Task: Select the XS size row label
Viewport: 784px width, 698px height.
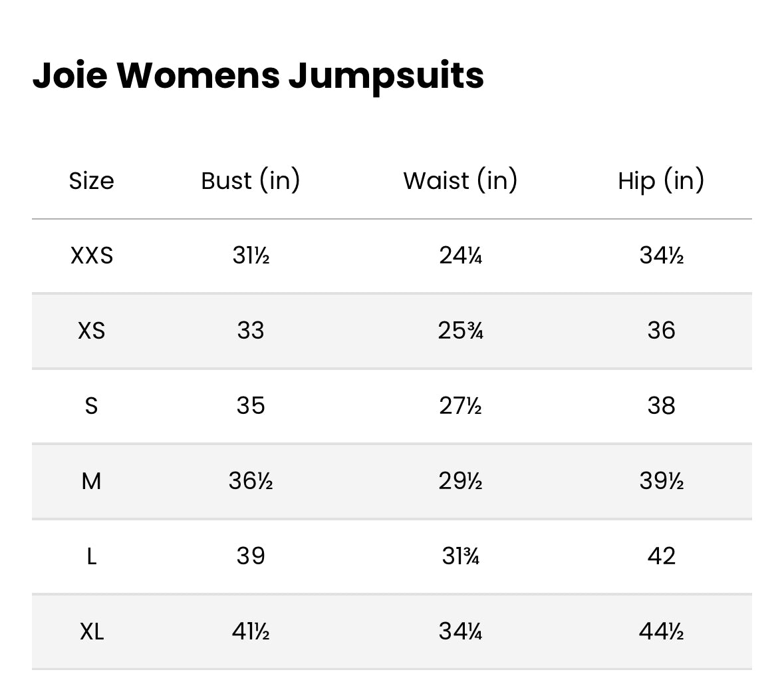Action: click(x=92, y=331)
